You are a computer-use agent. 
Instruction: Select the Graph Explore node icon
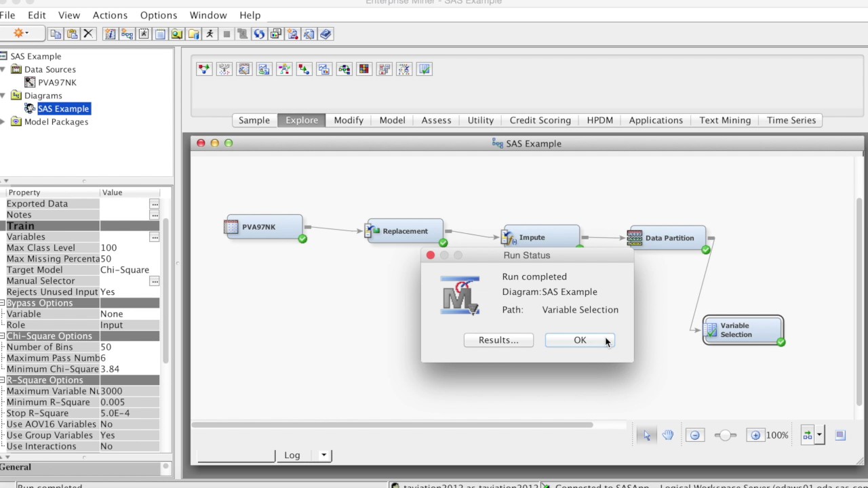coord(264,69)
